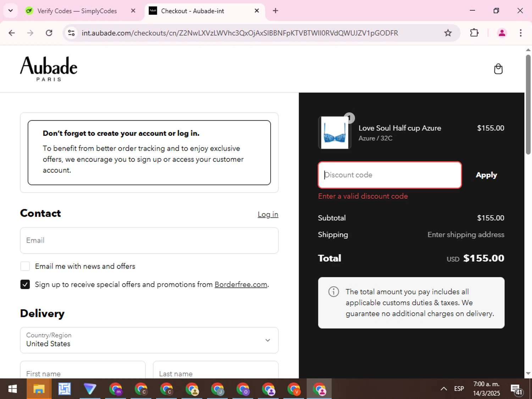This screenshot has height=399, width=532.
Task: Click the Log in link
Action: pos(268,214)
